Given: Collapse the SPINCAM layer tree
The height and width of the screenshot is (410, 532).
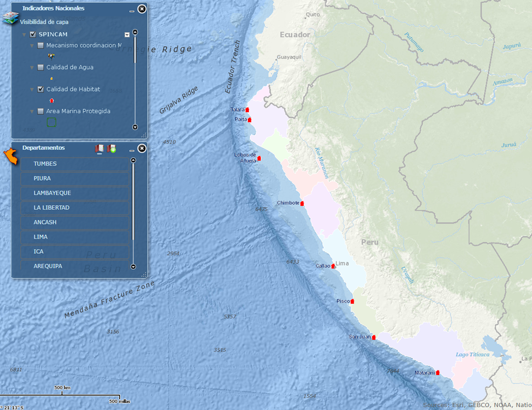Looking at the screenshot, I should tap(24, 35).
